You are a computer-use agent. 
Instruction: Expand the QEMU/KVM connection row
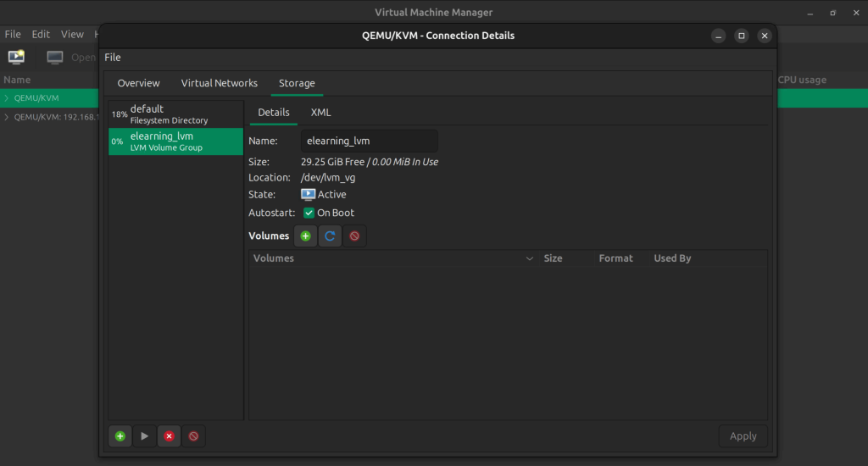[x=7, y=98]
